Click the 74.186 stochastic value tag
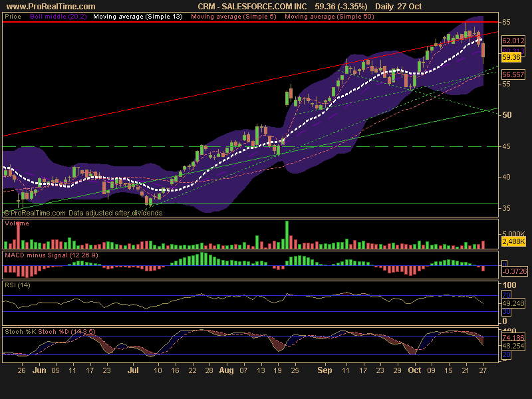The width and height of the screenshot is (532, 399). click(x=513, y=338)
